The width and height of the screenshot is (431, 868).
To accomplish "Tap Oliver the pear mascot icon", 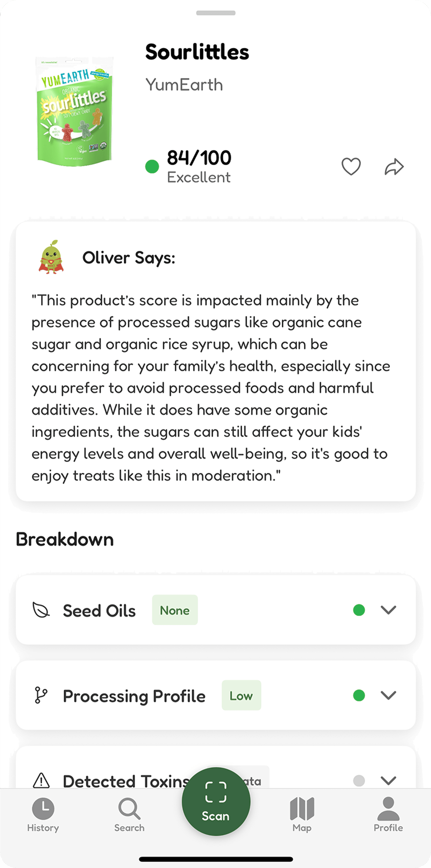I will [x=51, y=257].
